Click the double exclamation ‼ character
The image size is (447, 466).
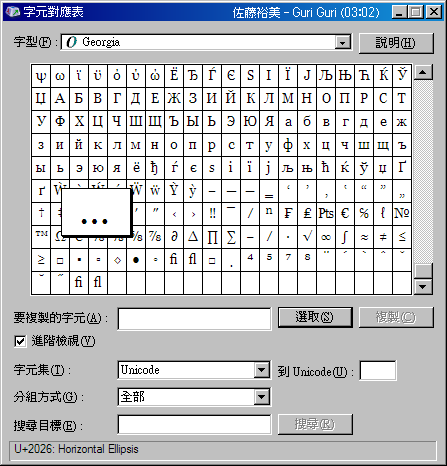coord(212,214)
